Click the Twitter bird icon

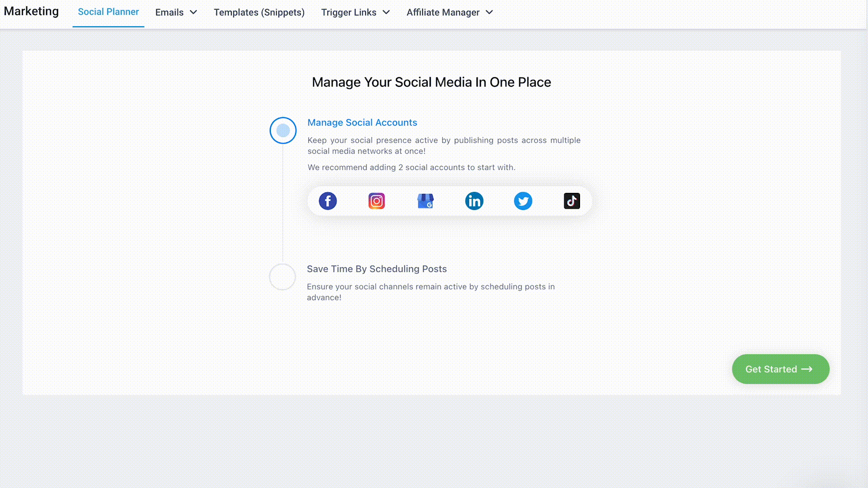coord(523,201)
